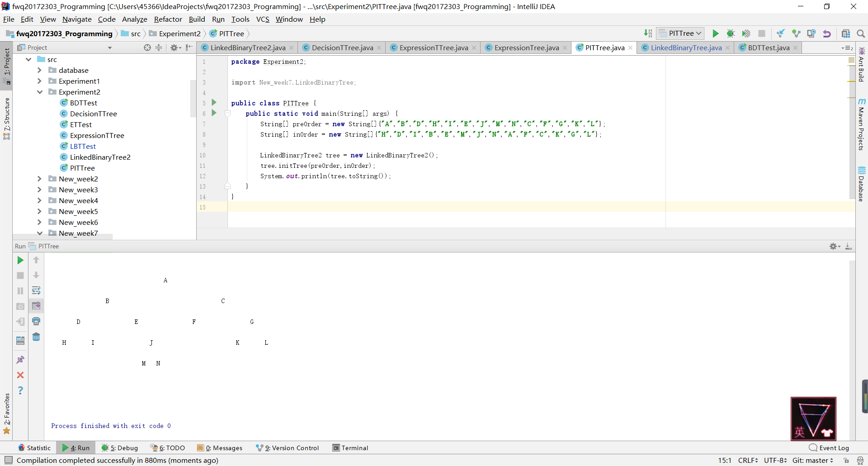This screenshot has height=466, width=868.
Task: Click the Search Everywhere magnifier icon
Action: (x=861, y=33)
